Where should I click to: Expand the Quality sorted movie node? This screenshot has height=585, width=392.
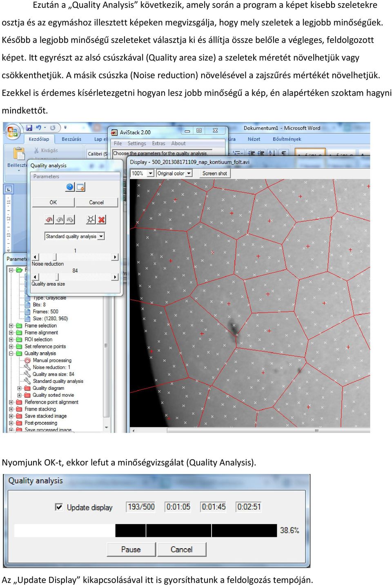point(19,395)
